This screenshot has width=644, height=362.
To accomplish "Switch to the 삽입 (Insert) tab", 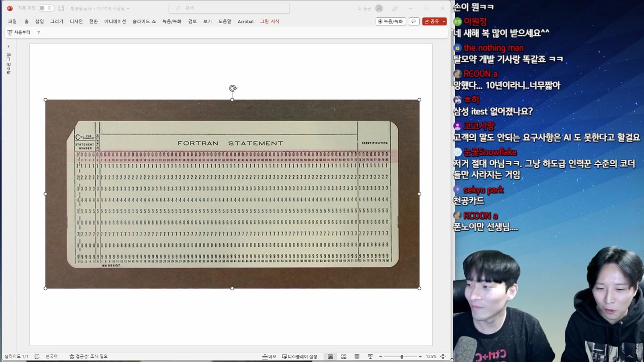I will click(39, 22).
